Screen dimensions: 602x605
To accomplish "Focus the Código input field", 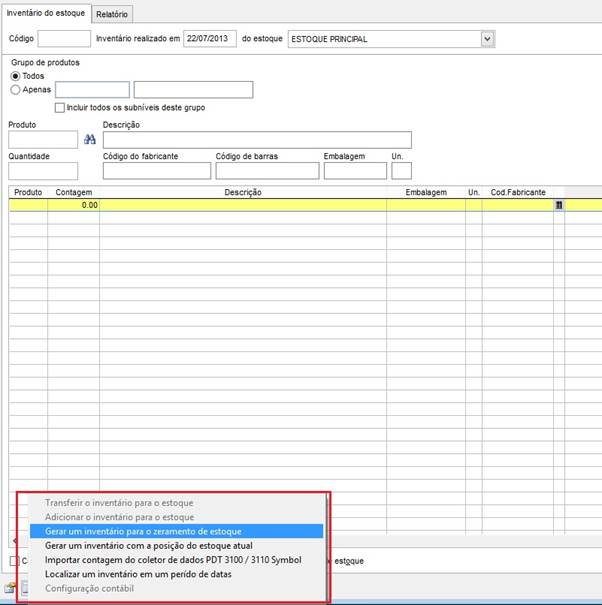I will pos(64,39).
